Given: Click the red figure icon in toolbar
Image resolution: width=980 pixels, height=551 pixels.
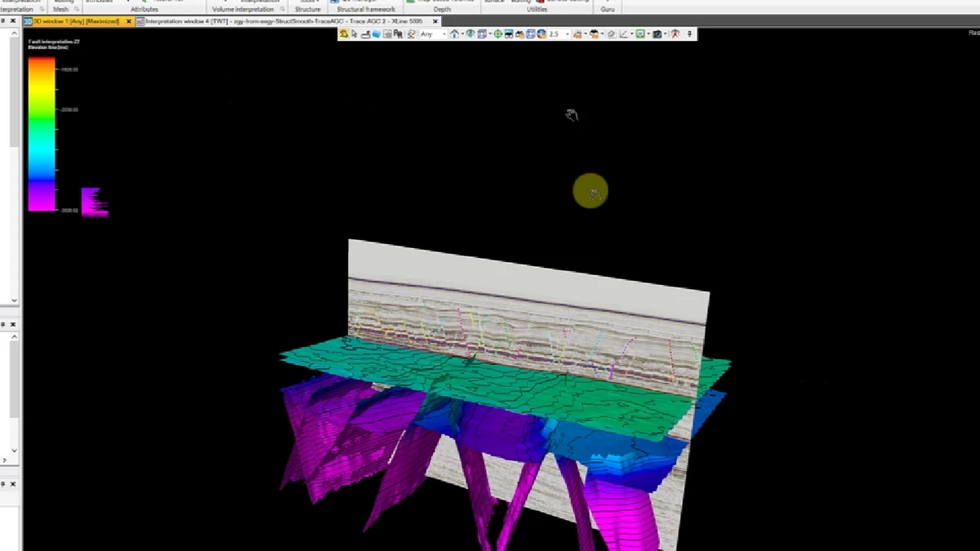Looking at the screenshot, I should [x=675, y=34].
